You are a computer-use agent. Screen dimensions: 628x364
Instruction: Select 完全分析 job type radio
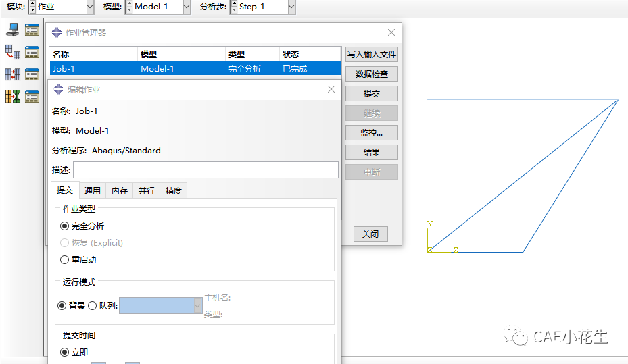(64, 226)
